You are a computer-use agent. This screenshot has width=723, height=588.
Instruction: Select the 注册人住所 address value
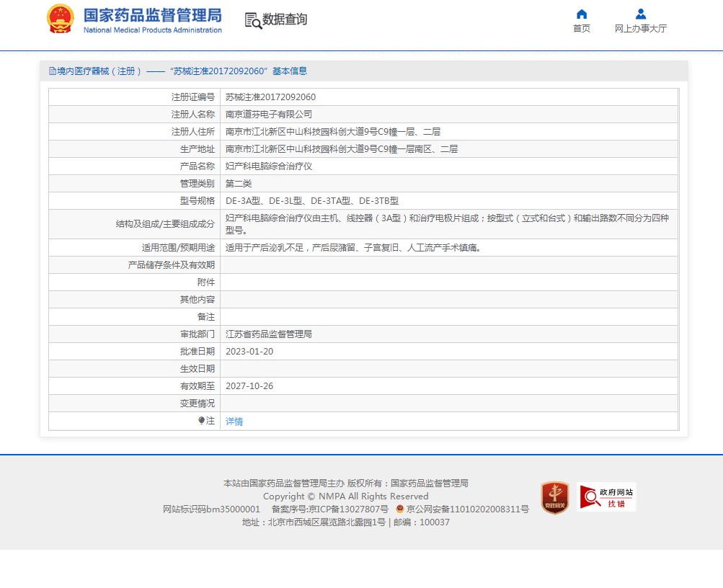pyautogui.click(x=333, y=132)
